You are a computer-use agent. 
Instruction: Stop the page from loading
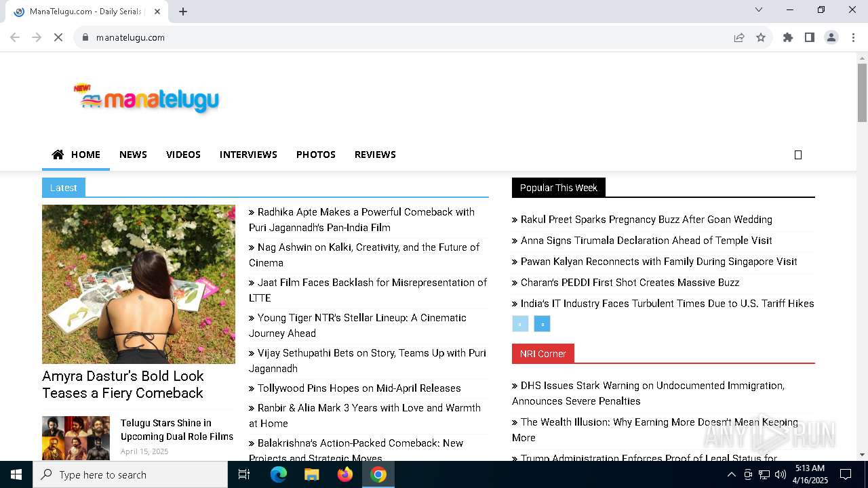(58, 37)
